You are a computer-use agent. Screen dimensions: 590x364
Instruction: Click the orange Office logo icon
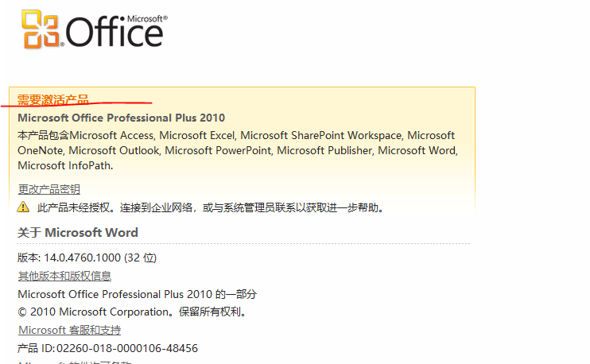click(42, 29)
